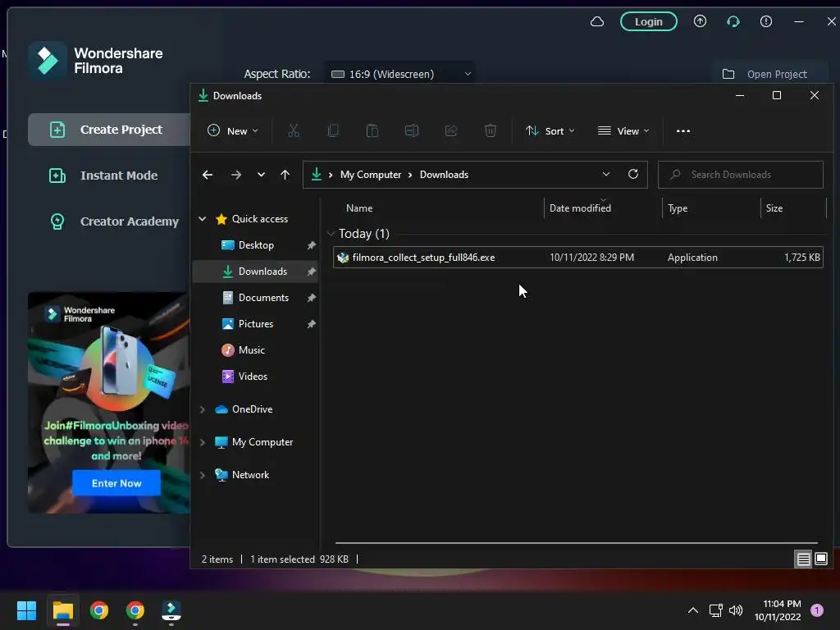Click Enter Now on the Filmora banner
Image resolution: width=840 pixels, height=630 pixels.
tap(116, 483)
